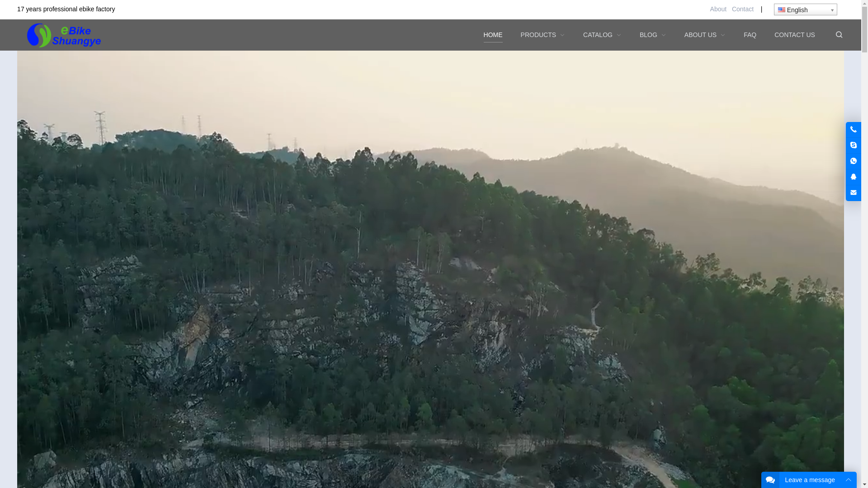Click the phone contact icon in sidebar
Screen dimensions: 868x488
pos(853,130)
